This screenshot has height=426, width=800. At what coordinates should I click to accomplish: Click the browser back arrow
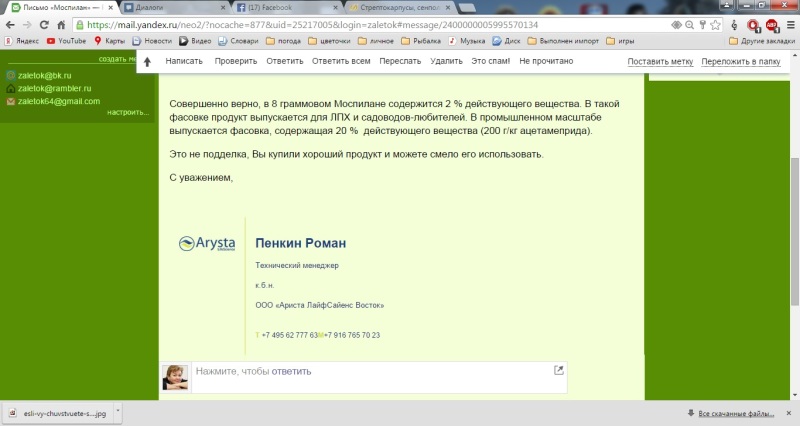(10, 24)
